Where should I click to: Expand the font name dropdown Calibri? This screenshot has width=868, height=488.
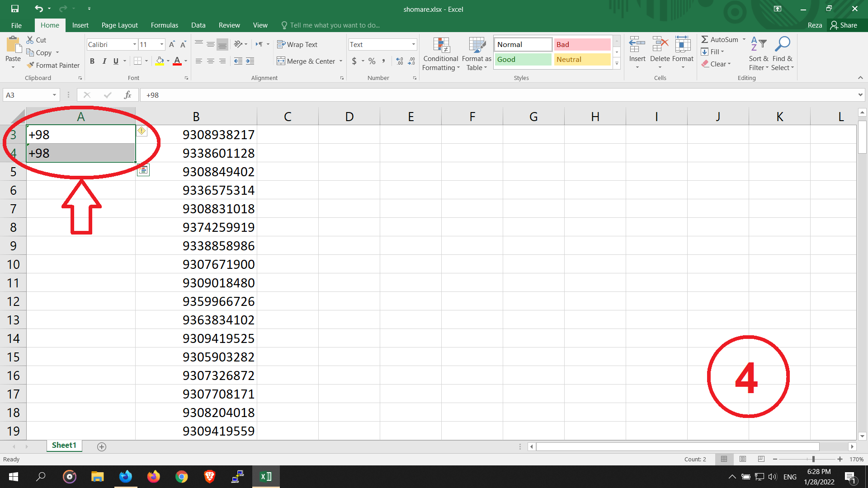[x=135, y=44]
